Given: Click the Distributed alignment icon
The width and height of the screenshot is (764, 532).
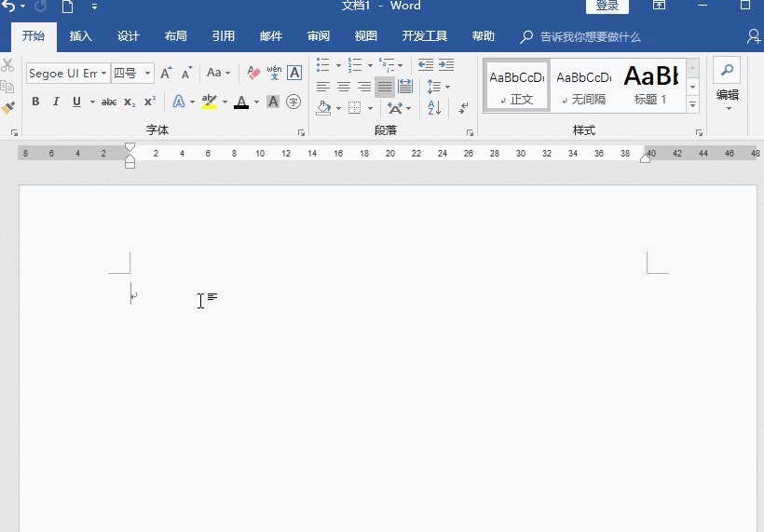Looking at the screenshot, I should coord(405,87).
